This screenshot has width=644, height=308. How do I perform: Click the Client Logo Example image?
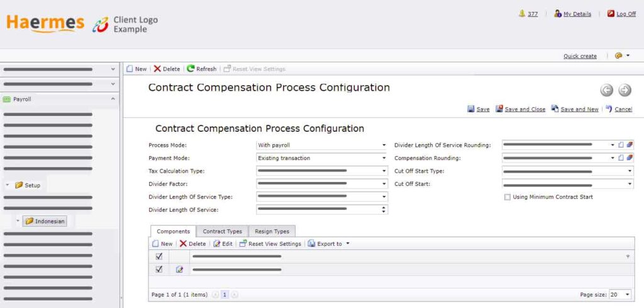(125, 25)
